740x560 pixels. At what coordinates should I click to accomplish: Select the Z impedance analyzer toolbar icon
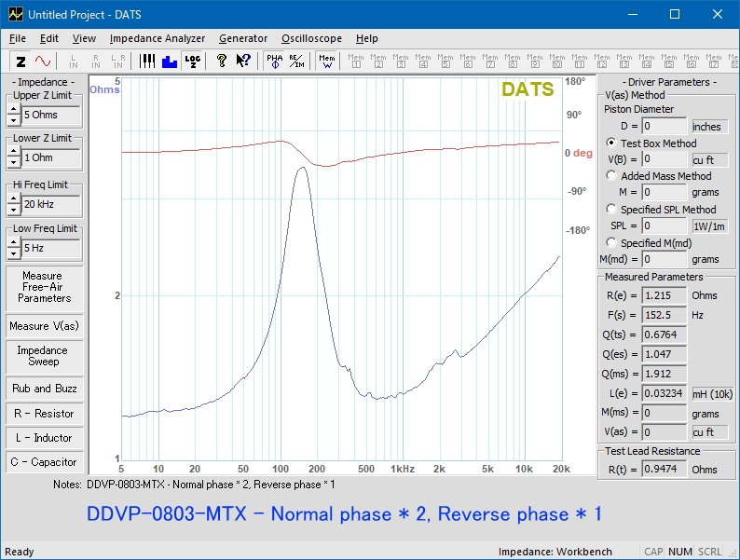pyautogui.click(x=21, y=61)
